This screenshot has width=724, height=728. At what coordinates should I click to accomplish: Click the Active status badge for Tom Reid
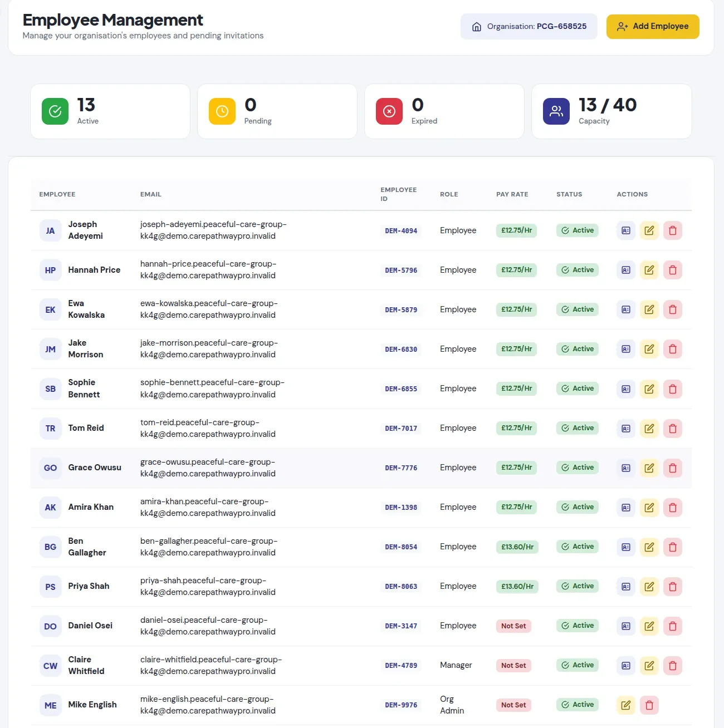578,428
